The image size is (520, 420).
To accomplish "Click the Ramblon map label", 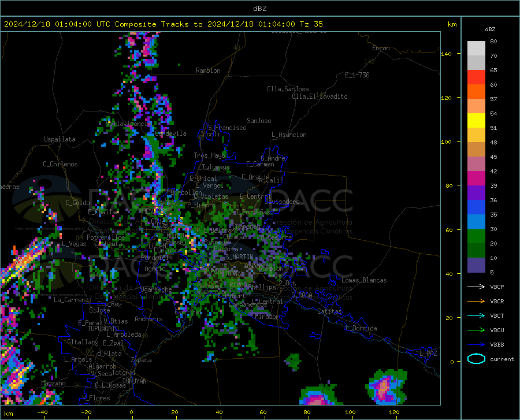I will pyautogui.click(x=208, y=70).
